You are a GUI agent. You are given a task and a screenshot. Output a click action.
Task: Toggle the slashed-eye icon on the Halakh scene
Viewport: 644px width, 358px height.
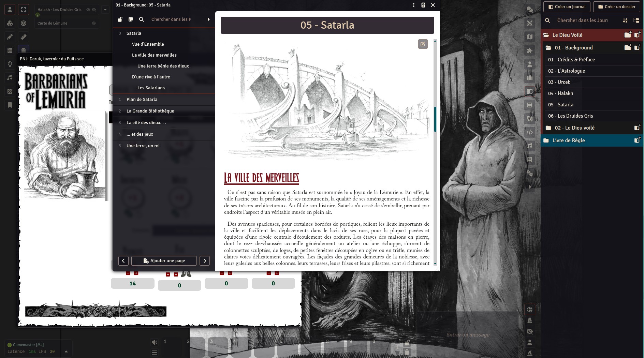[94, 10]
